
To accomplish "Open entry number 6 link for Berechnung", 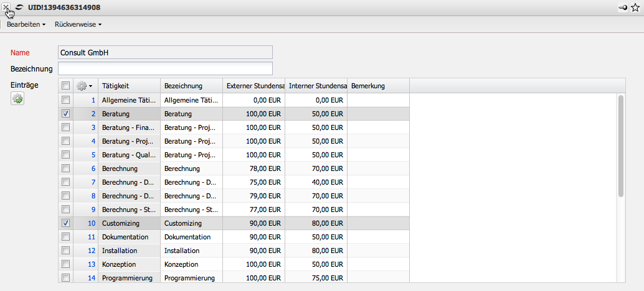I will point(93,169).
